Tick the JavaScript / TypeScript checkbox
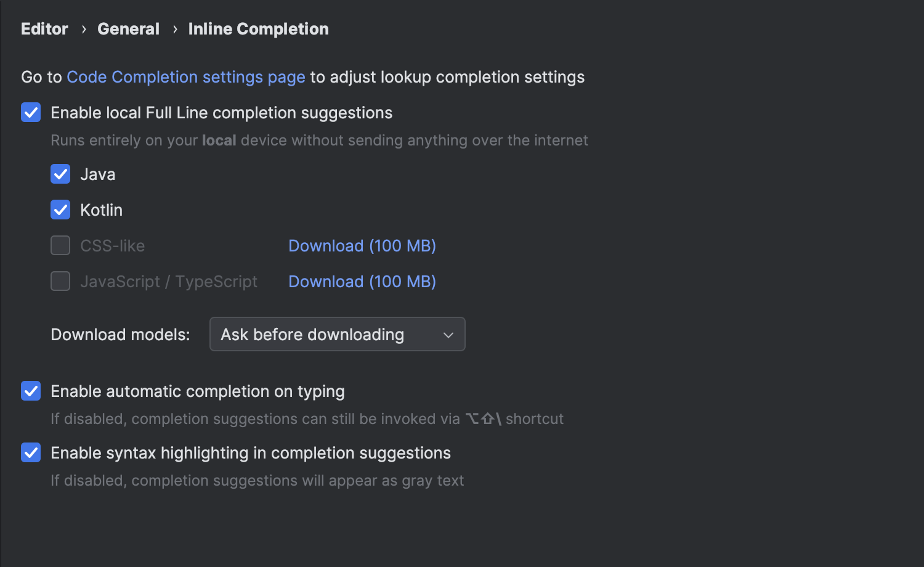This screenshot has width=924, height=567. coord(60,282)
